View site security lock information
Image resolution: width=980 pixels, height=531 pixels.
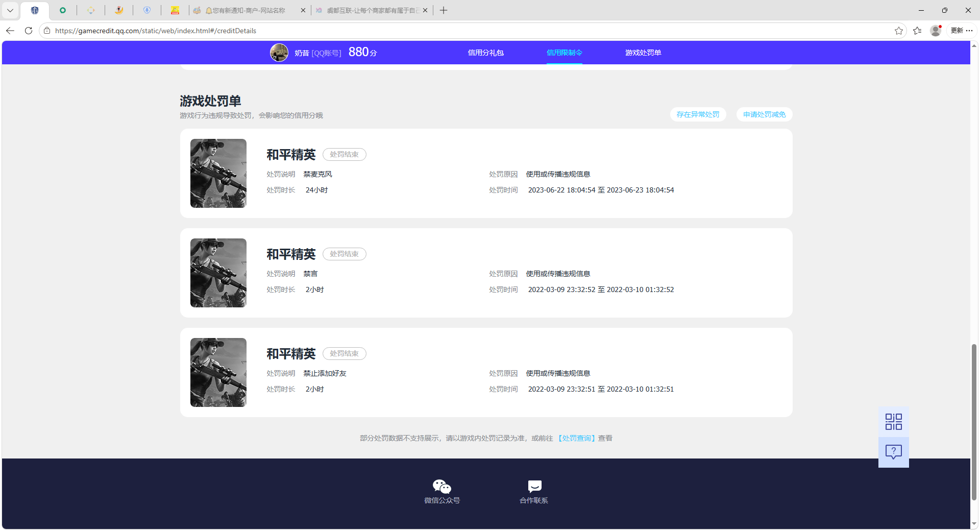[x=47, y=31]
